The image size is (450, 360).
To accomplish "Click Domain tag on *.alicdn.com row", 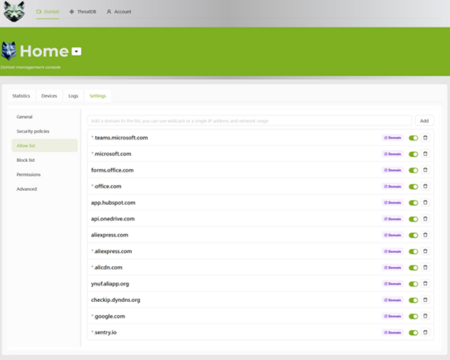I will 393,268.
